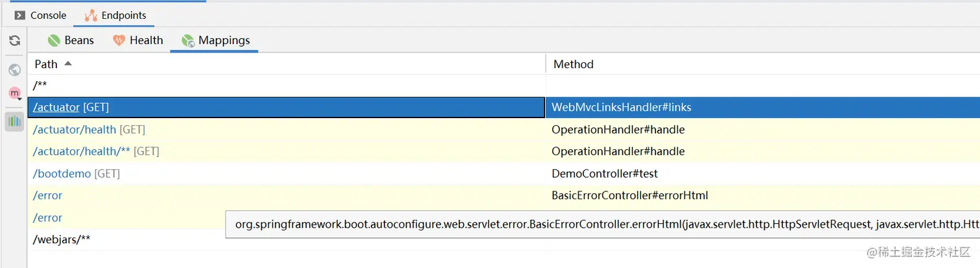Click the first /error path link

47,195
